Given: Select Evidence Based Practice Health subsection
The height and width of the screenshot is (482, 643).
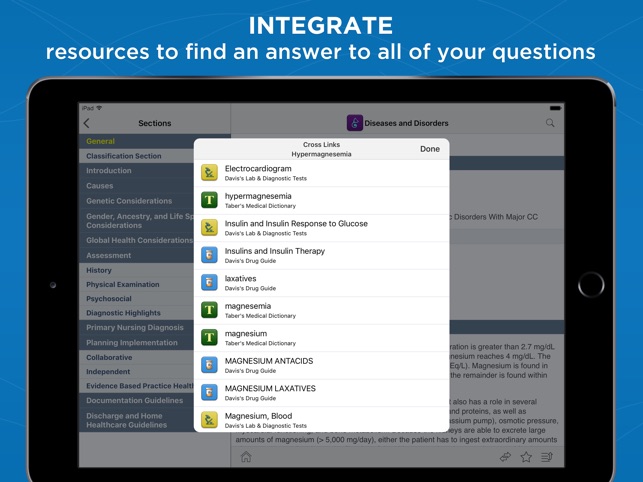Looking at the screenshot, I should click(137, 386).
